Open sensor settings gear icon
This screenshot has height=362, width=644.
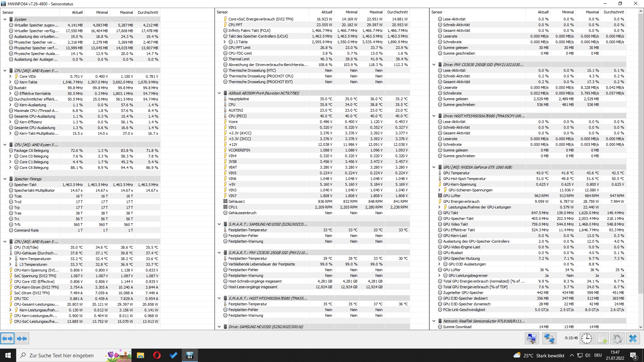[617, 339]
